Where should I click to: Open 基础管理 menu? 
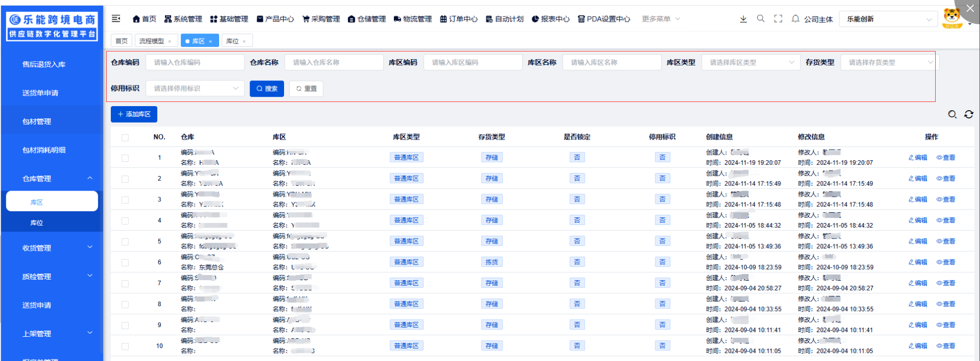click(x=229, y=19)
